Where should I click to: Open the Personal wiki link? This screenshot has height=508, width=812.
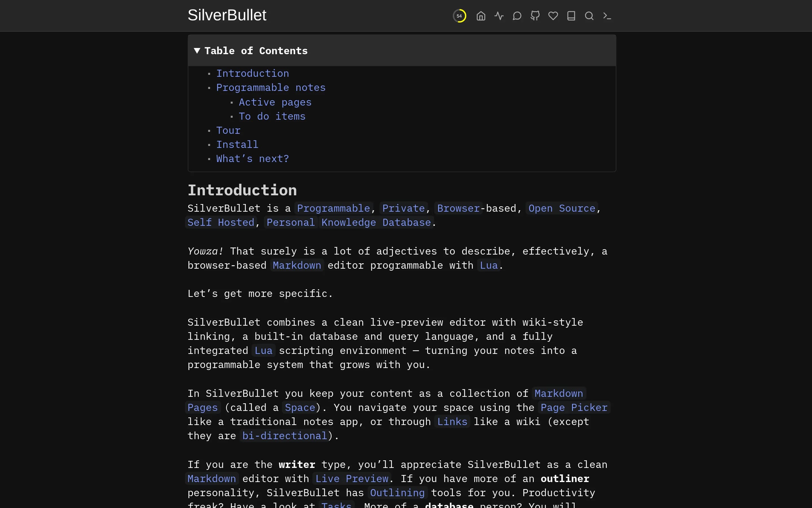291,222
